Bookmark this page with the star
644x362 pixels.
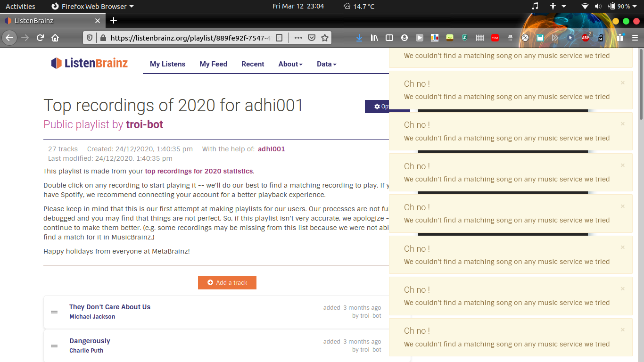(325, 38)
